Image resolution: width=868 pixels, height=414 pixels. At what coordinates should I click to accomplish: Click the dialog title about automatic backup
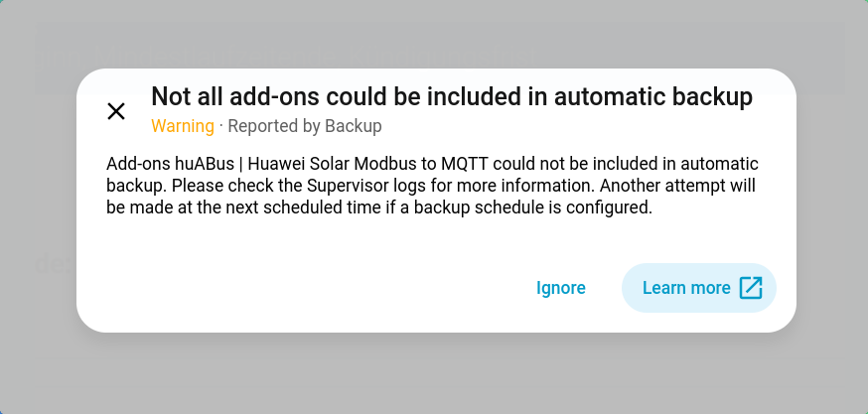[x=451, y=97]
